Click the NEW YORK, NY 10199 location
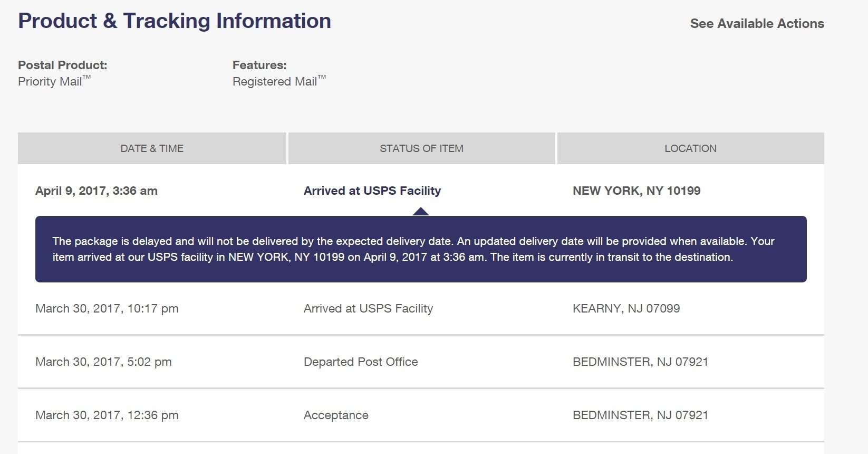Screen dimensions: 868x454 (636, 191)
